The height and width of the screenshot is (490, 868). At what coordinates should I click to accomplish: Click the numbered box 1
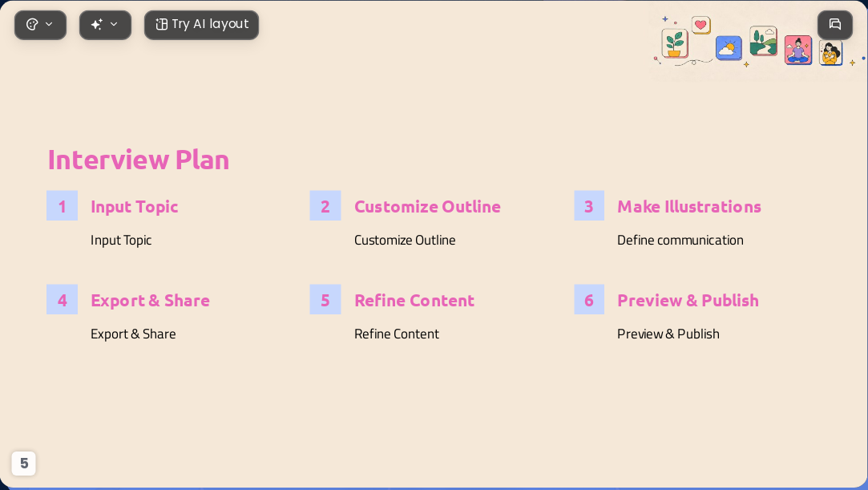62,206
